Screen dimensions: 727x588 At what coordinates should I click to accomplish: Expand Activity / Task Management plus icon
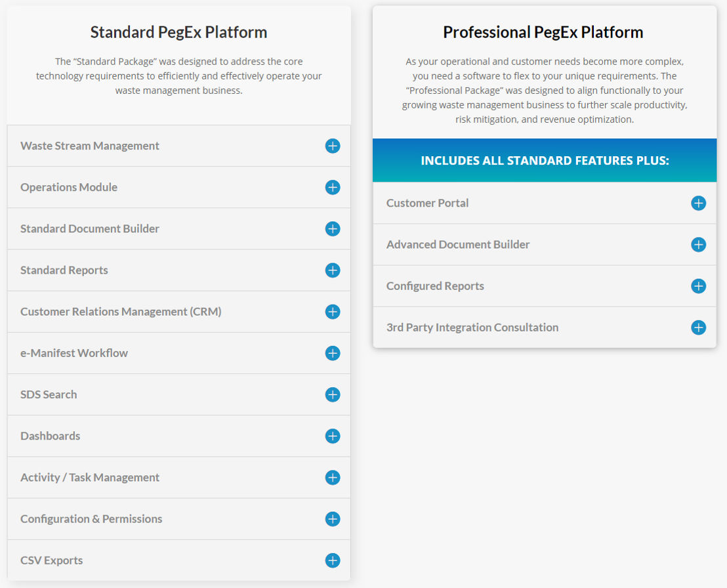(333, 478)
